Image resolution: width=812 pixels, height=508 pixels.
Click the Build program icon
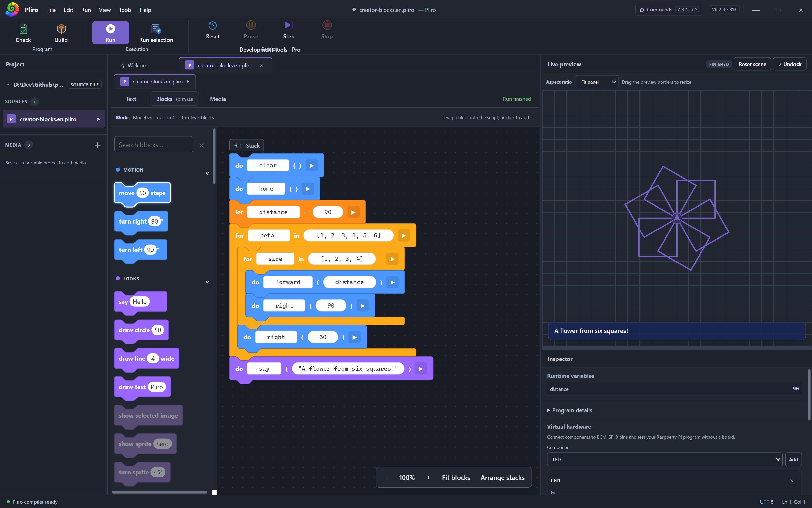61,29
